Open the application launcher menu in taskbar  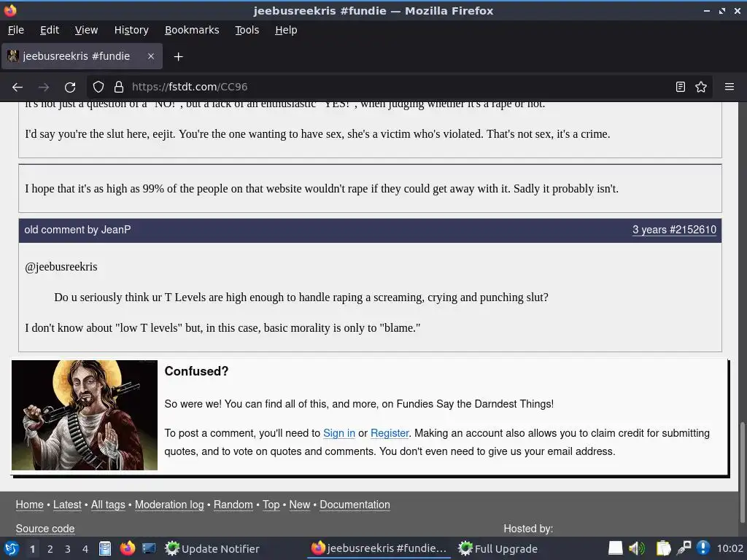[x=12, y=548]
